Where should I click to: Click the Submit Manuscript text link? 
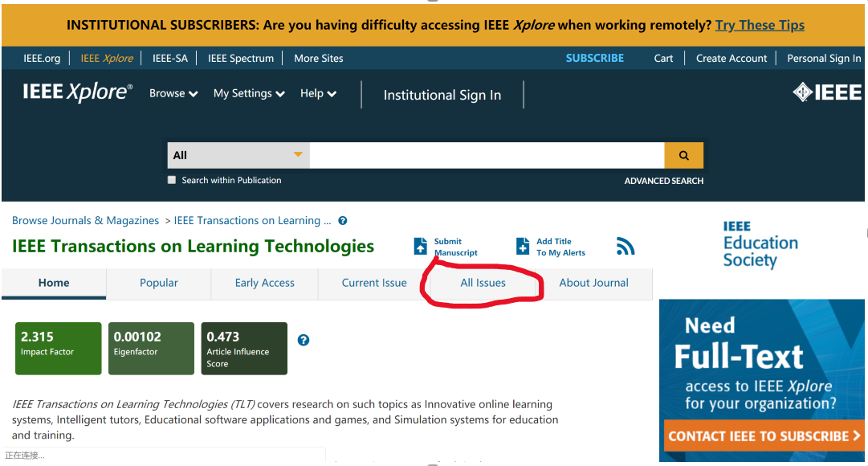455,247
